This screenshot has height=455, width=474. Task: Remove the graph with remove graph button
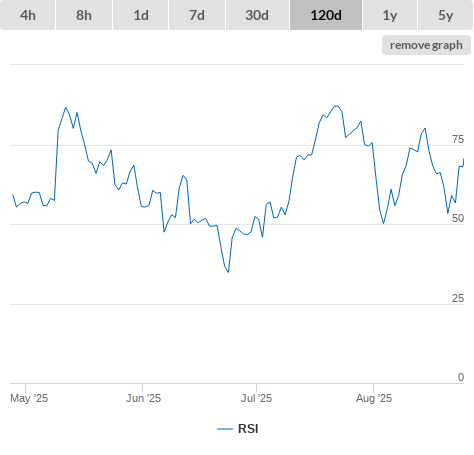[x=426, y=45]
